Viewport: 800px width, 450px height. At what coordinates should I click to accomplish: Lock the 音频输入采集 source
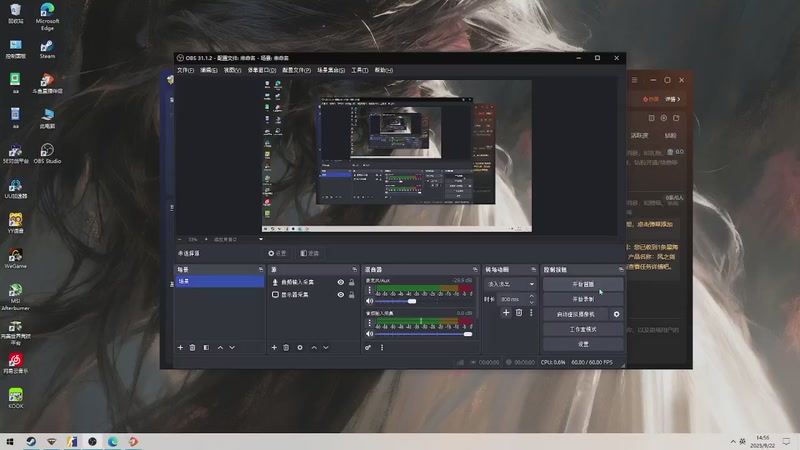(x=352, y=282)
